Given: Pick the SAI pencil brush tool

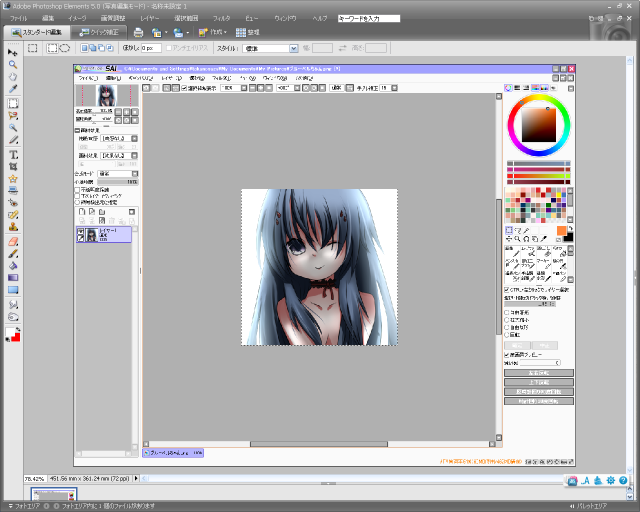Looking at the screenshot, I should (512, 252).
